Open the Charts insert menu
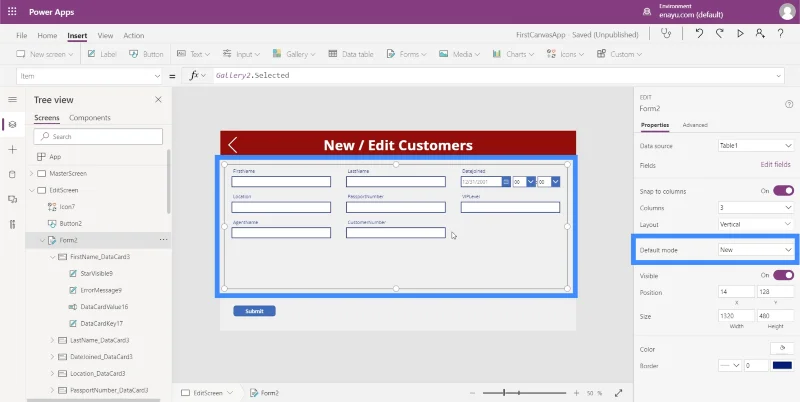Image resolution: width=800 pixels, height=402 pixels. (513, 54)
